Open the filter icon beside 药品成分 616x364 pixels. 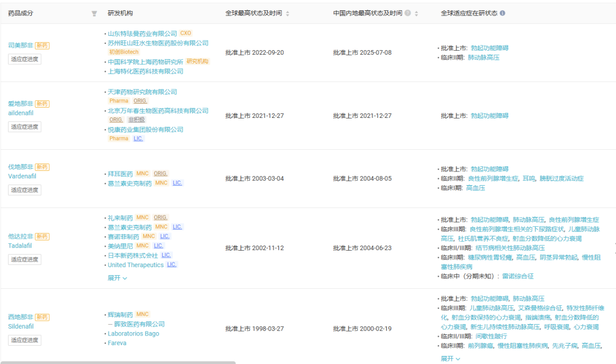click(94, 14)
